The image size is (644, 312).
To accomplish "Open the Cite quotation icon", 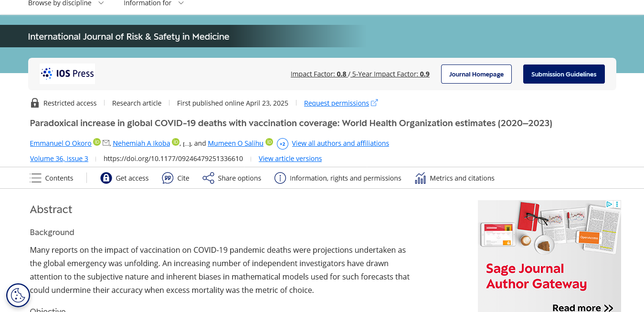I will [168, 178].
